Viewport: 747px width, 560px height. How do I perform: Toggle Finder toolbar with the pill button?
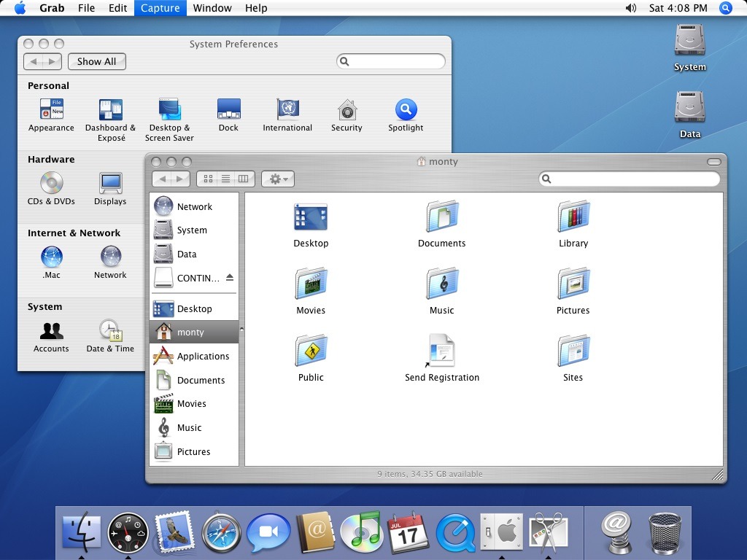(714, 161)
